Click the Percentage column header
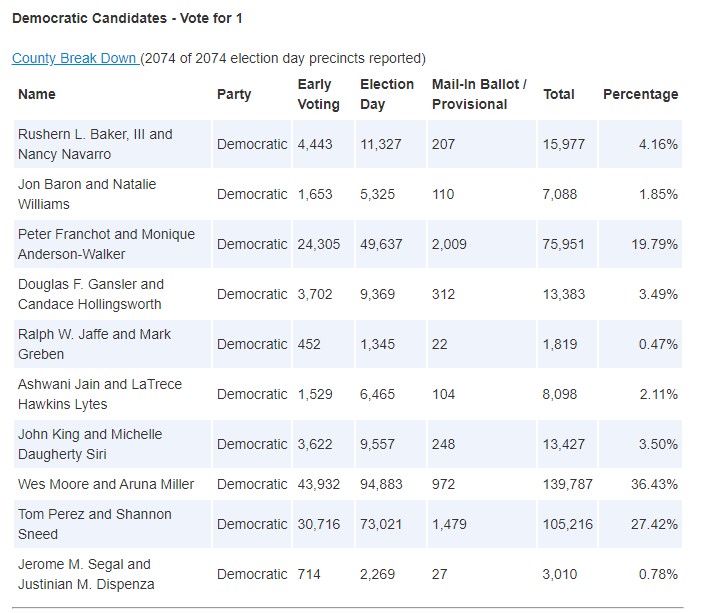 [640, 94]
